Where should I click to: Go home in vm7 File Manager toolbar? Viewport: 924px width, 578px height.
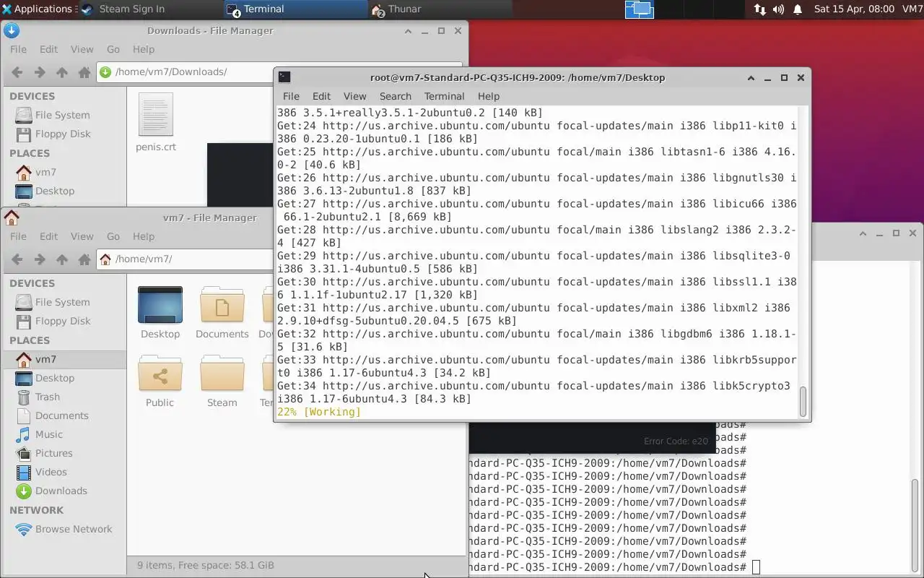[x=84, y=259]
